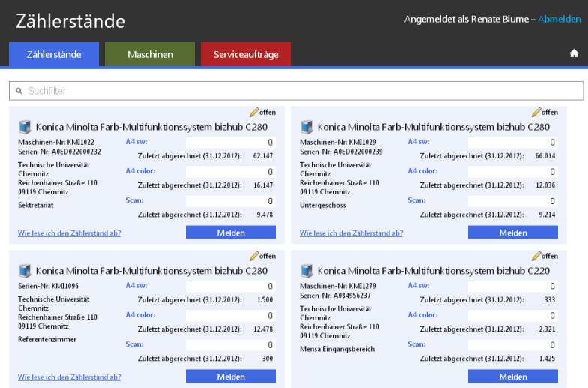The height and width of the screenshot is (388, 588).
Task: Switch to the Serviceaufträge tab
Action: [246, 54]
